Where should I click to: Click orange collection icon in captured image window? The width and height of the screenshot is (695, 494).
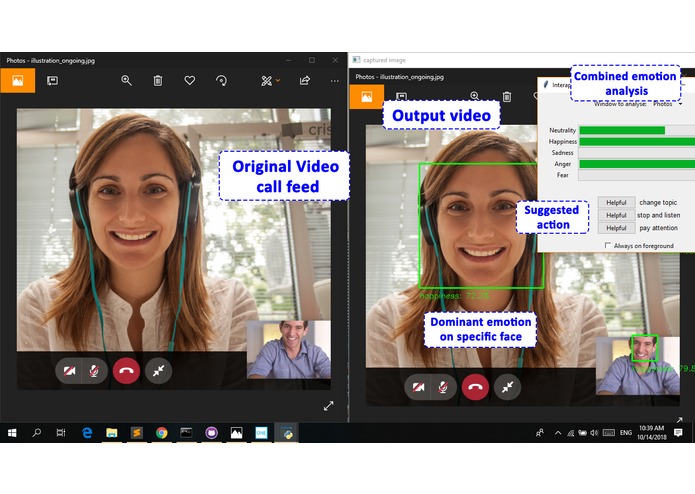click(x=367, y=97)
